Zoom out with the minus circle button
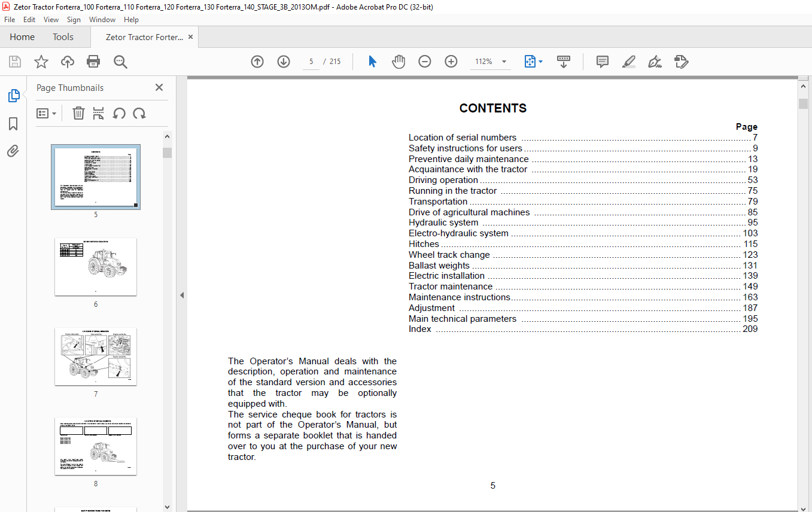Image resolution: width=812 pixels, height=512 pixels. pos(425,62)
